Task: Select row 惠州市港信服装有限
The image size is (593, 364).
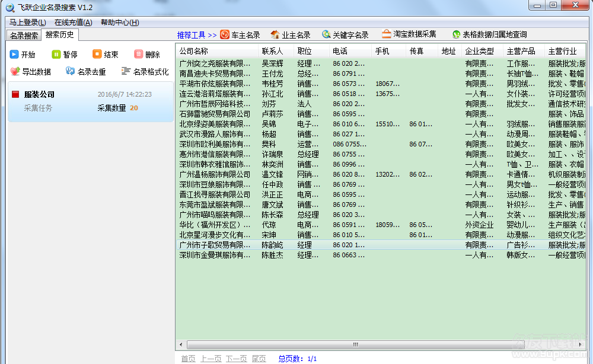Action: point(381,154)
